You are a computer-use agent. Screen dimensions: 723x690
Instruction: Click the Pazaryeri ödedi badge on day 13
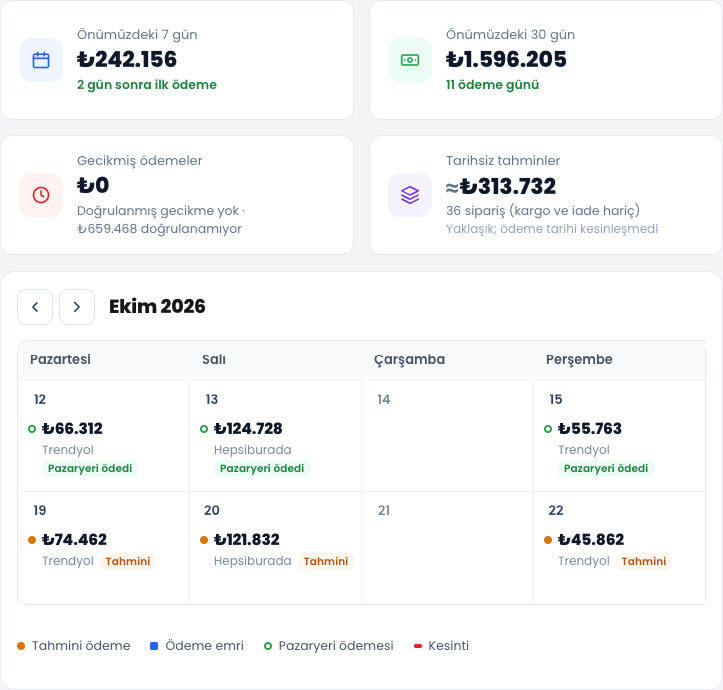pos(262,469)
